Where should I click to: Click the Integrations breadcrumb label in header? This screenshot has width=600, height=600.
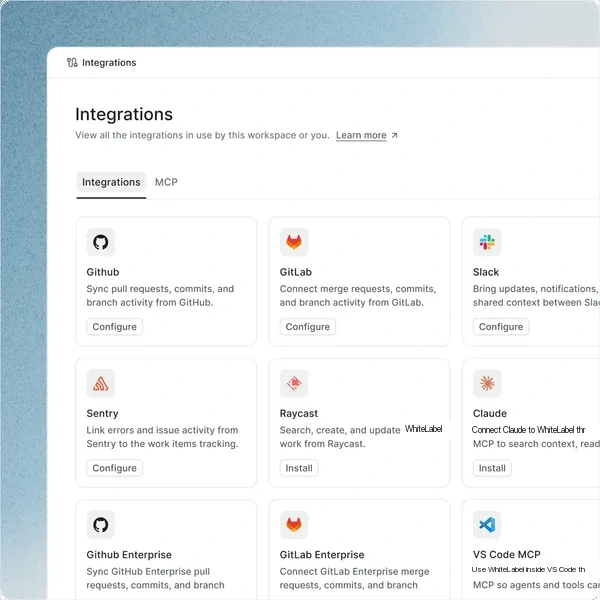pos(109,62)
